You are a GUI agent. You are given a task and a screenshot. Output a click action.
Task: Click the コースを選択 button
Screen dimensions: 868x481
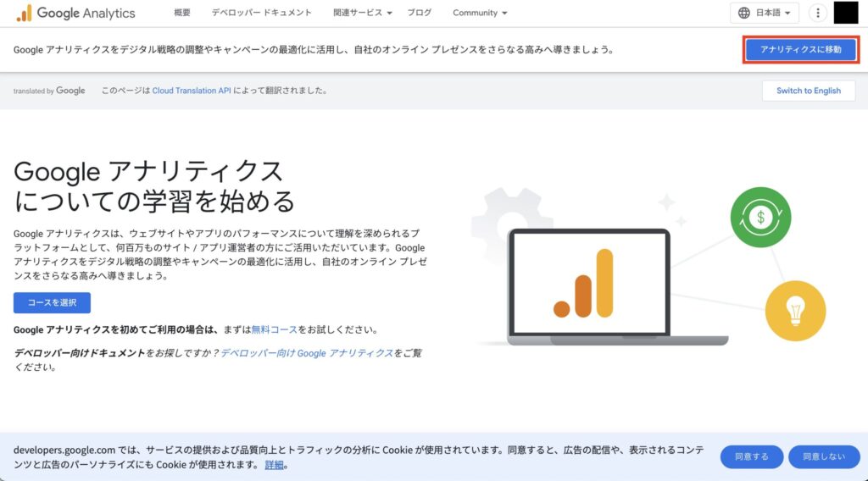point(52,303)
